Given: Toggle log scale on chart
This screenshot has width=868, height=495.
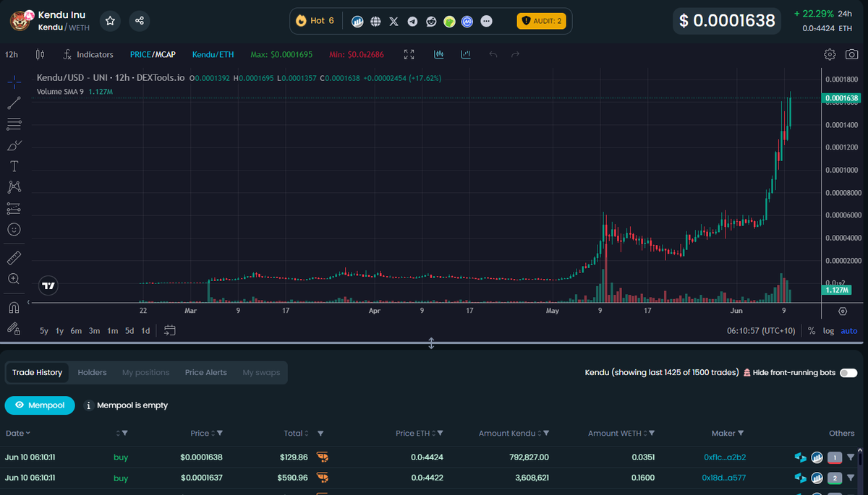Looking at the screenshot, I should [x=828, y=331].
